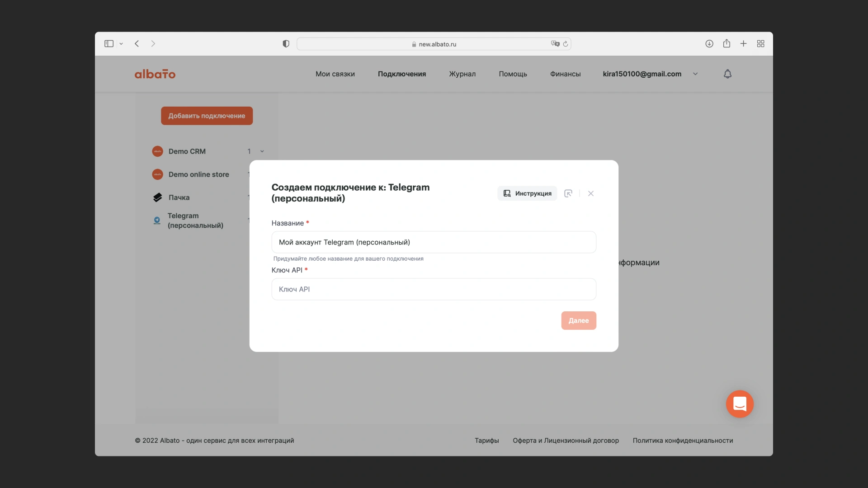868x488 pixels.
Task: Go to Мои связки menu
Action: 335,74
